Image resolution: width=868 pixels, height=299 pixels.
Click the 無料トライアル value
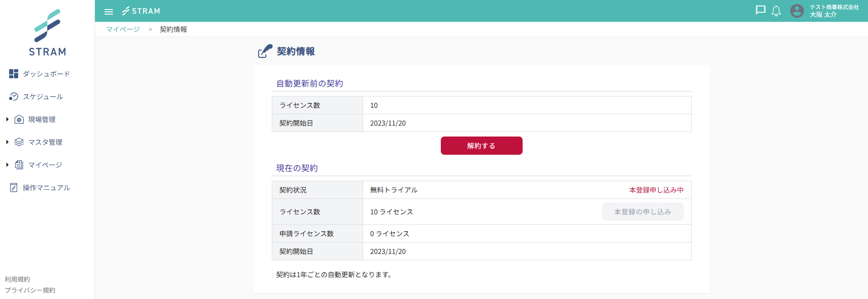[394, 190]
